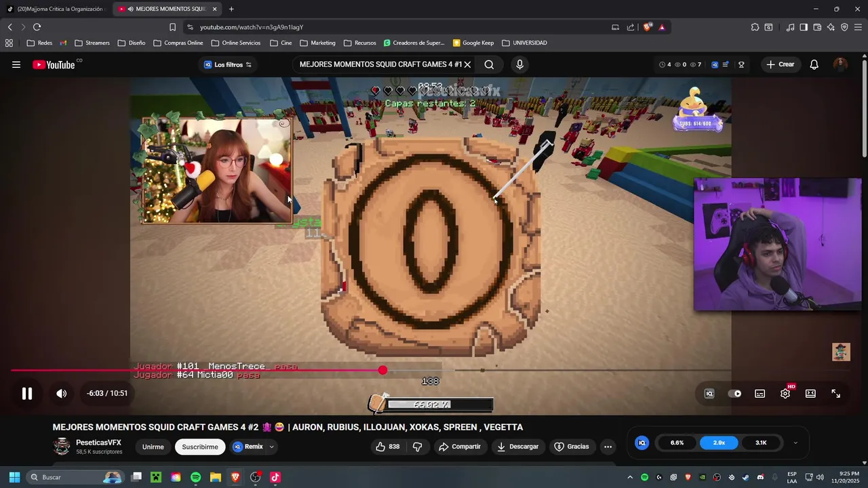
Task: Clear the YouTube search query with X
Action: coord(467,64)
